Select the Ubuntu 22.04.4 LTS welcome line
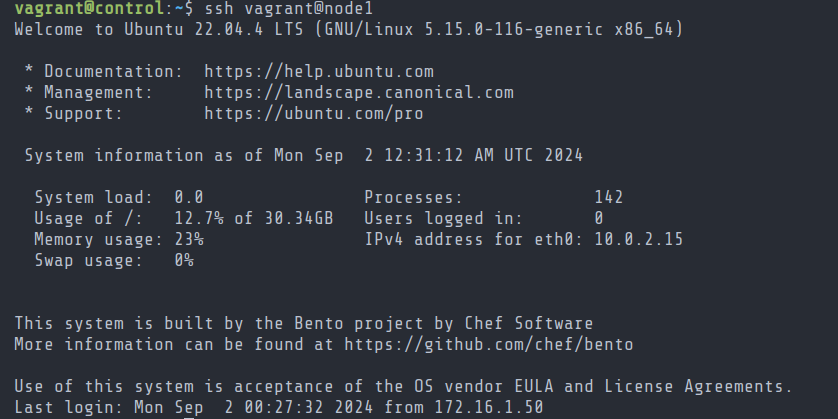The width and height of the screenshot is (838, 419). tap(348, 29)
